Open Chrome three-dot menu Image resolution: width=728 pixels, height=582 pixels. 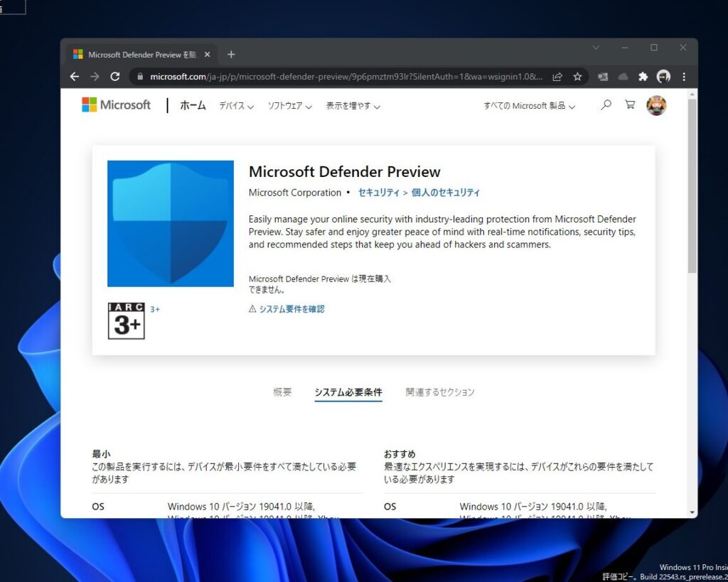(x=684, y=77)
